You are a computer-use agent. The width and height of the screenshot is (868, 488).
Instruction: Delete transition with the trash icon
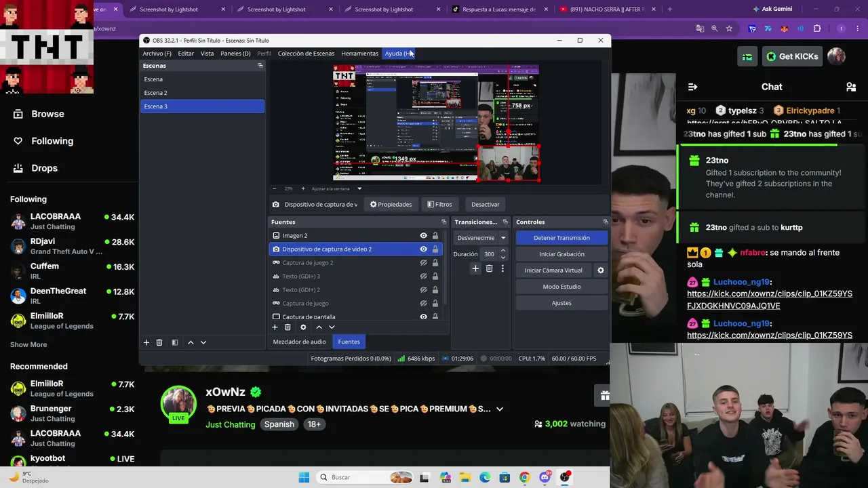(489, 268)
